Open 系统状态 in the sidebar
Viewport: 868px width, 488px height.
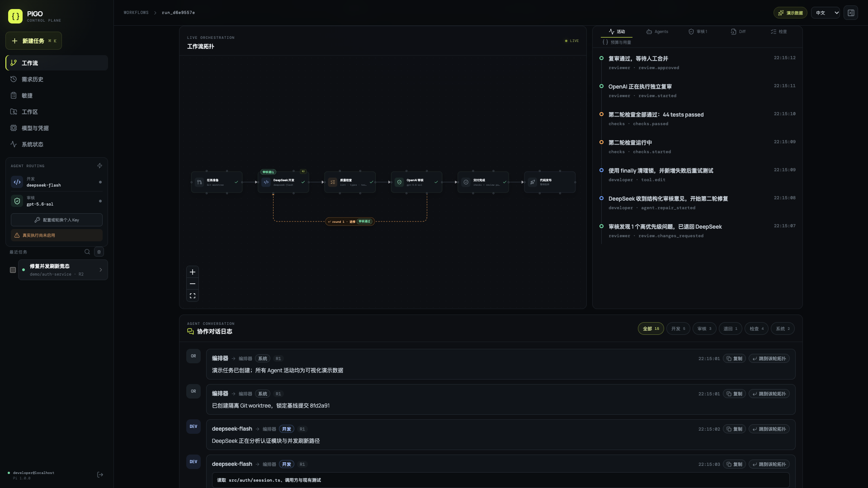click(x=57, y=144)
